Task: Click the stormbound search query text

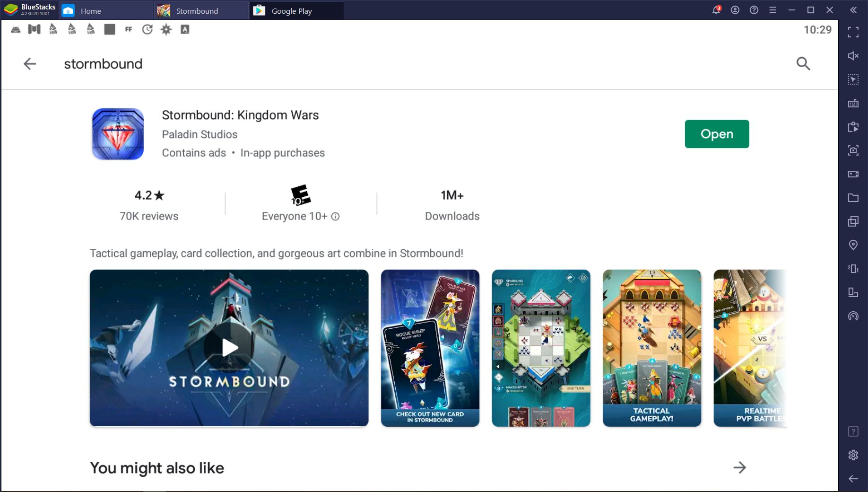Action: (103, 64)
